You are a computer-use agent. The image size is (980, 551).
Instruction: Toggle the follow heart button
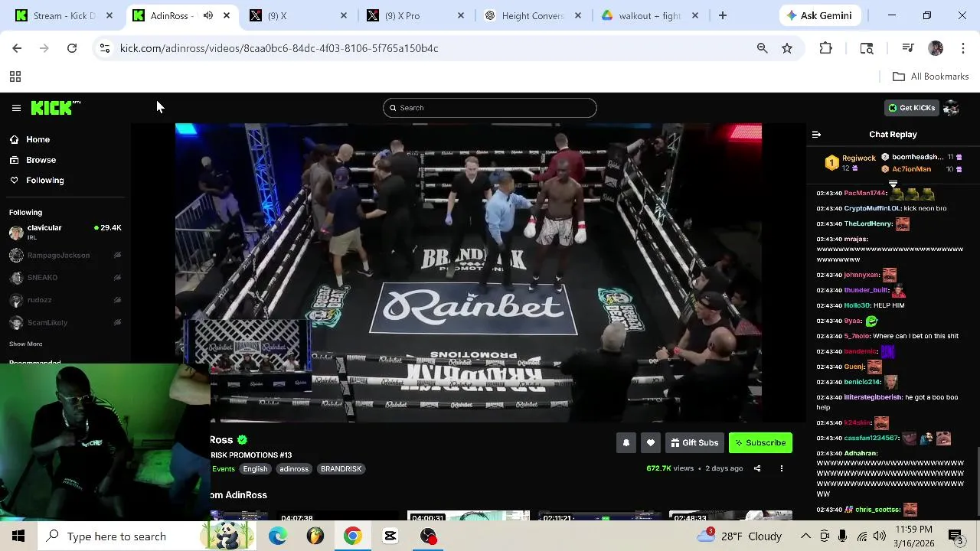651,443
